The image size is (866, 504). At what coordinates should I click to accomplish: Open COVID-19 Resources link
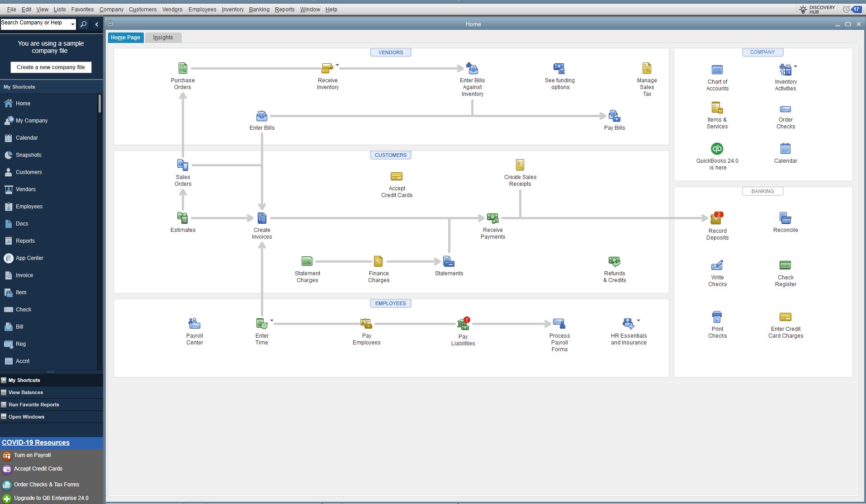[36, 443]
